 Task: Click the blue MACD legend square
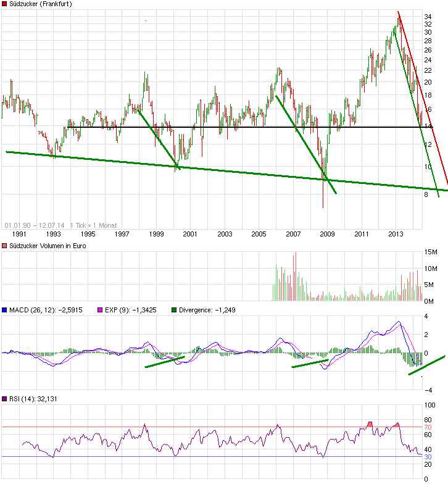click(x=5, y=310)
